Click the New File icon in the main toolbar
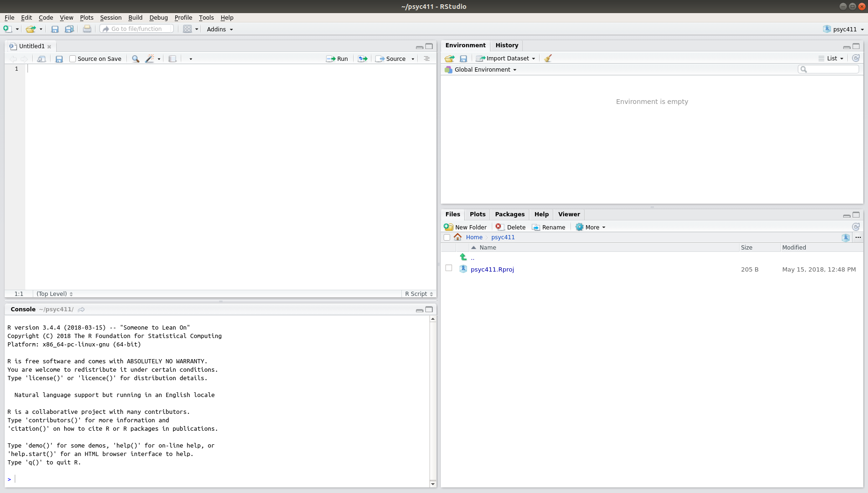The width and height of the screenshot is (868, 493). 7,29
